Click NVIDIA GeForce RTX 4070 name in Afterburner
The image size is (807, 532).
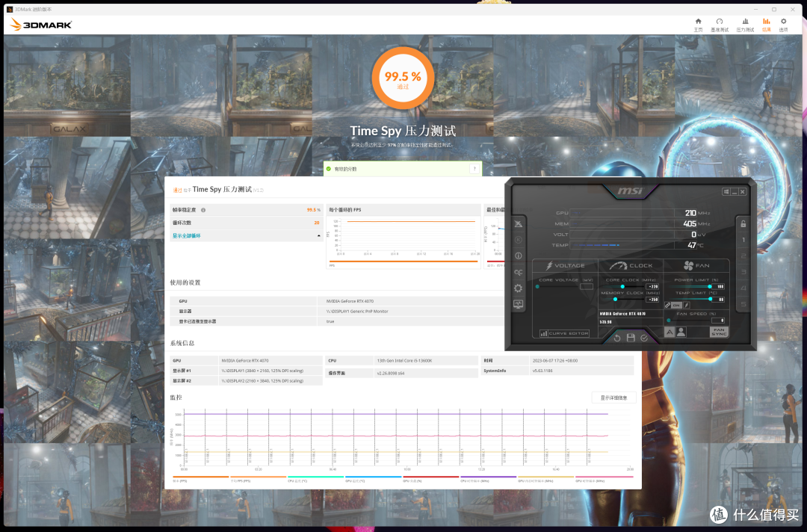click(622, 313)
